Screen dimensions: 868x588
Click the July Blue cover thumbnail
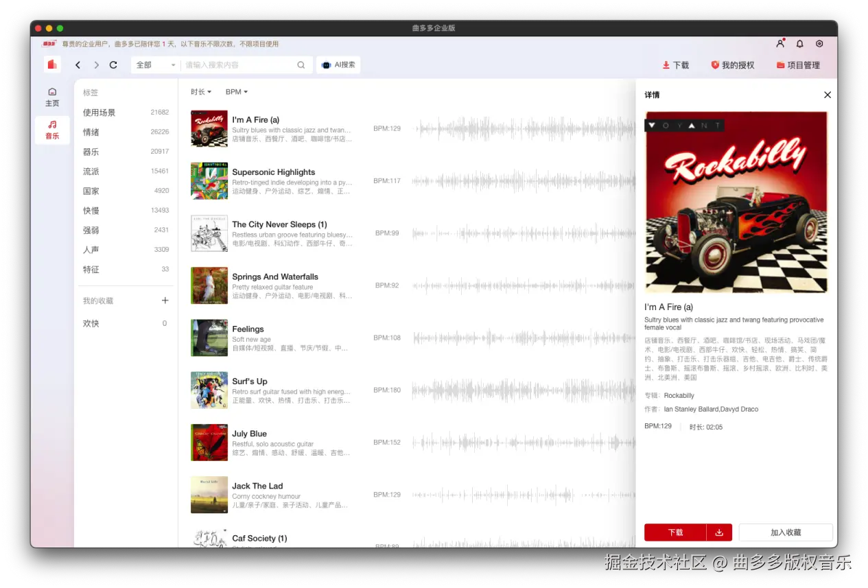tap(209, 443)
